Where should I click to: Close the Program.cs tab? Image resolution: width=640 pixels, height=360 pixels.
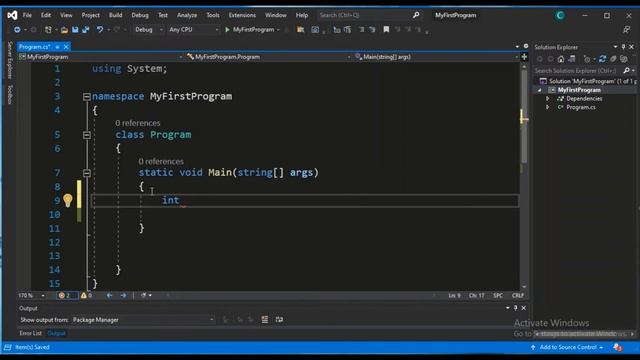[66, 47]
